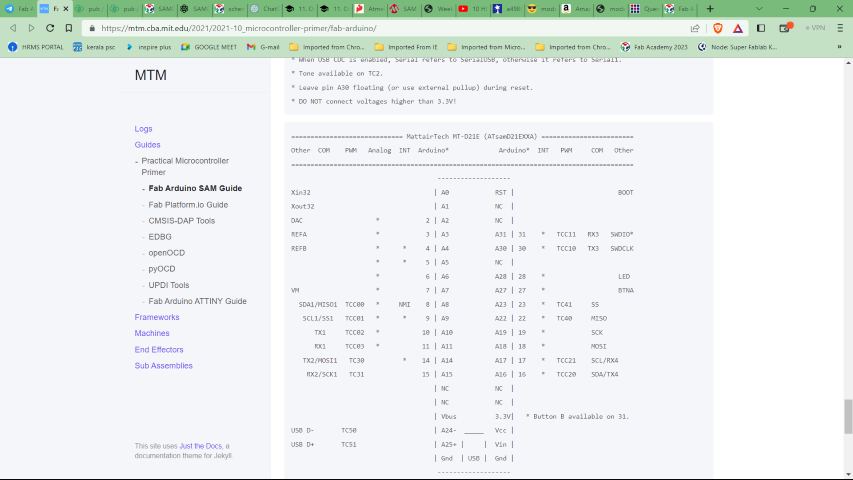Open kerala psc bookmark
853x480 pixels.
(94, 47)
